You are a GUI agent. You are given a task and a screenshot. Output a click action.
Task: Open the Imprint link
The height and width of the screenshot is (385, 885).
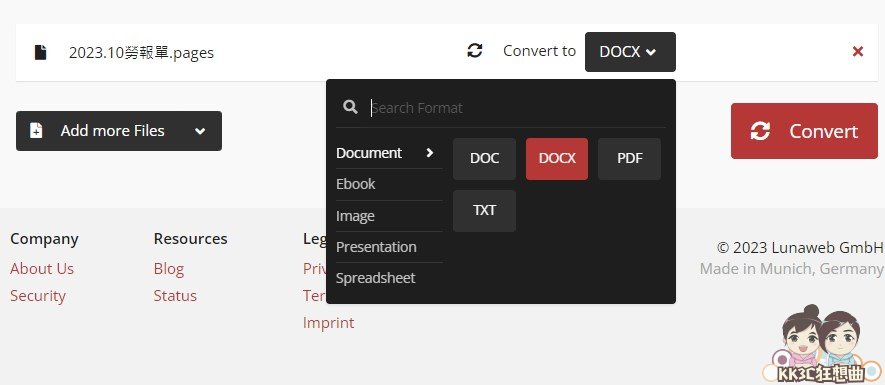point(328,323)
